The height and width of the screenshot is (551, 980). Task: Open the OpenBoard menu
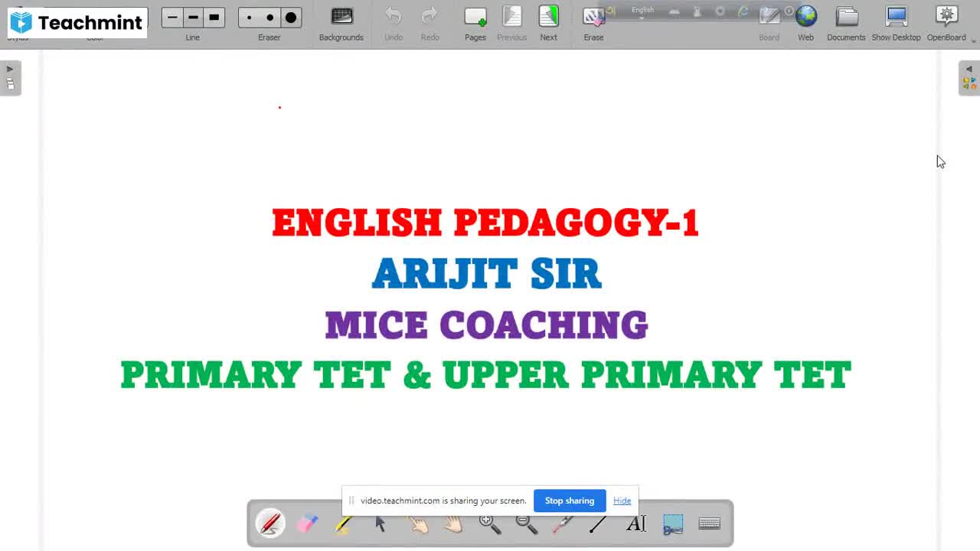[947, 23]
